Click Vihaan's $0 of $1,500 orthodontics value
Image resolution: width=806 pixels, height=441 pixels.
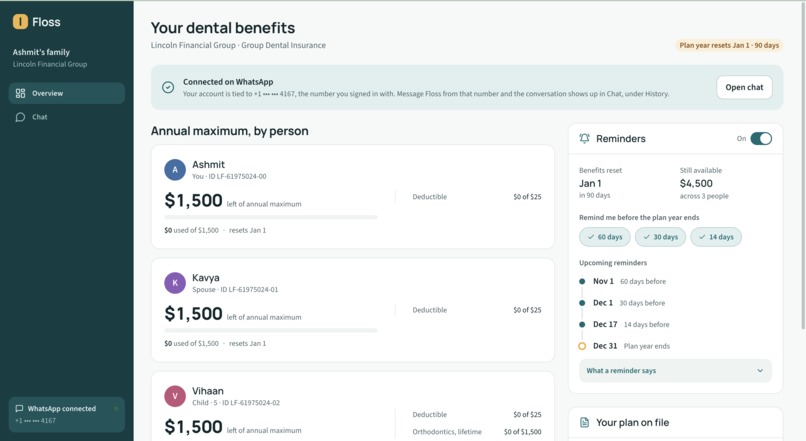522,432
